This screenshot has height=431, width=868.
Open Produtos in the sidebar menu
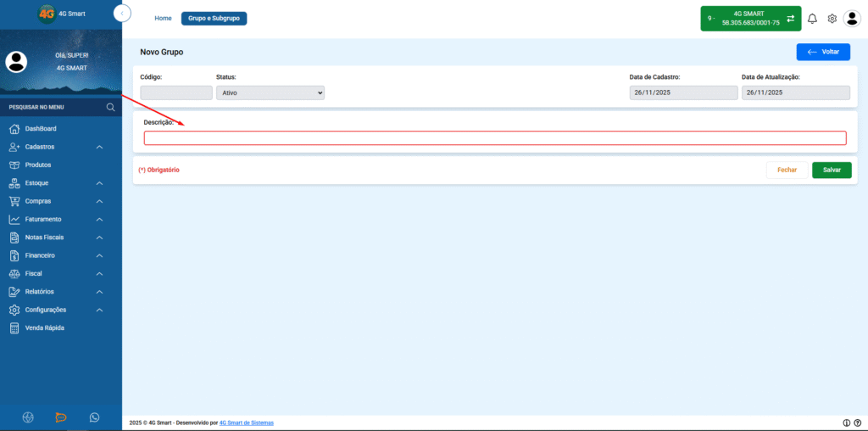[37, 165]
